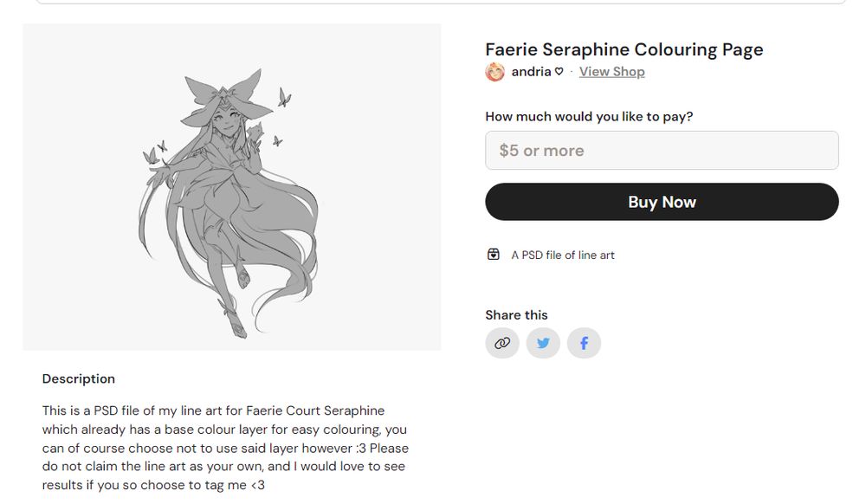Click the PSD file package icon

[494, 255]
